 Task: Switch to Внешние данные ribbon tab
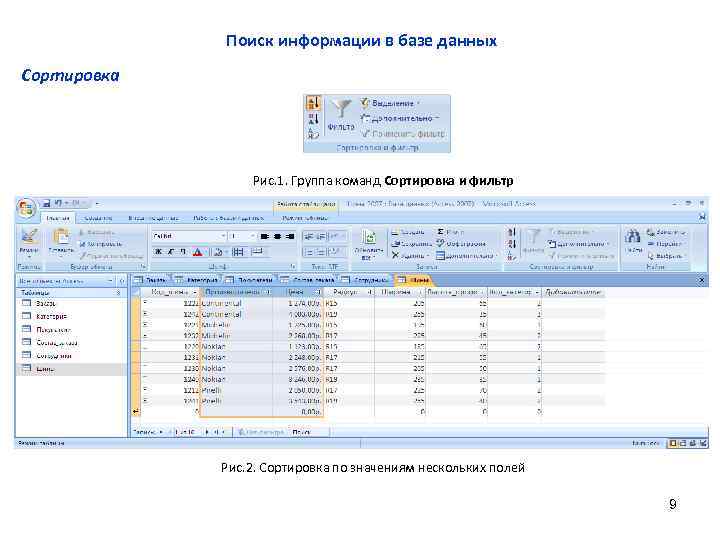pyautogui.click(x=153, y=218)
